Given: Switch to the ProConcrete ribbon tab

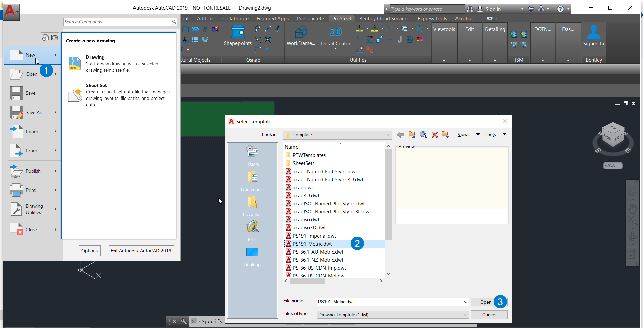Looking at the screenshot, I should click(x=310, y=19).
